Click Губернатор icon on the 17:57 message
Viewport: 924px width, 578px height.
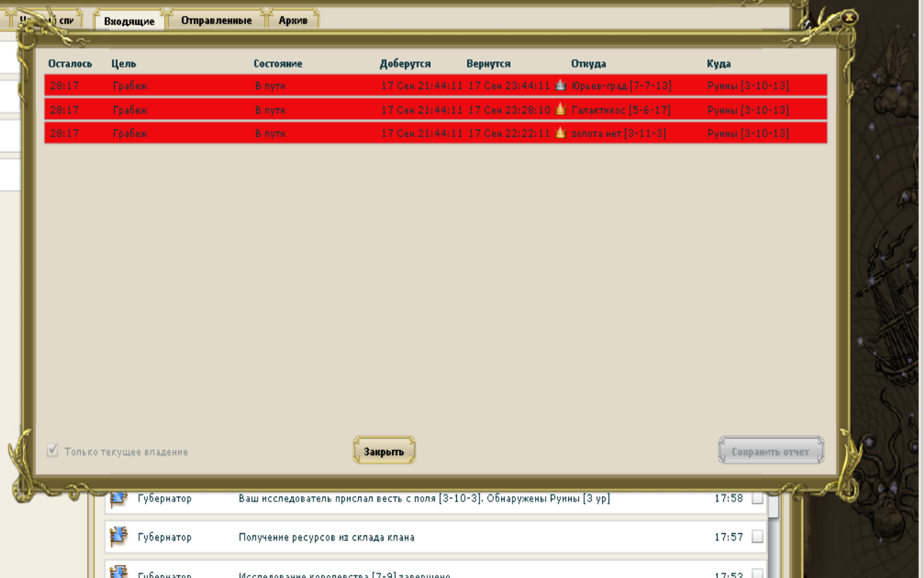[x=118, y=537]
